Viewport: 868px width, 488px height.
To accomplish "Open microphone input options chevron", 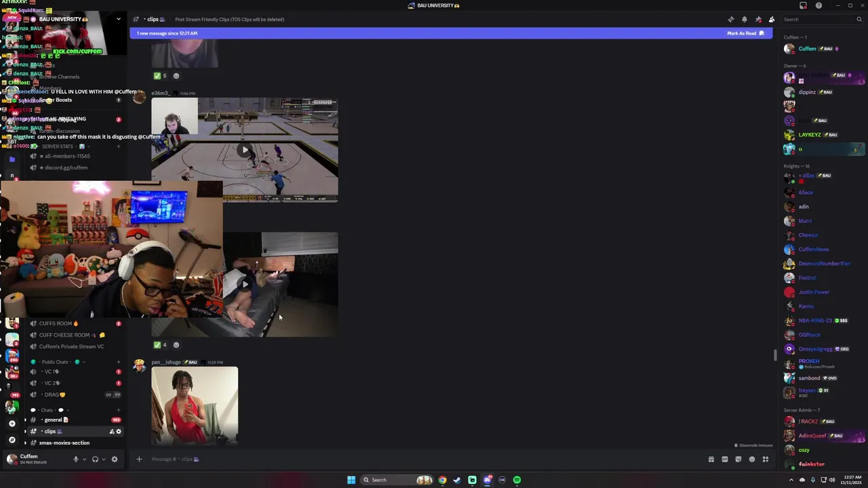I will coord(84,459).
